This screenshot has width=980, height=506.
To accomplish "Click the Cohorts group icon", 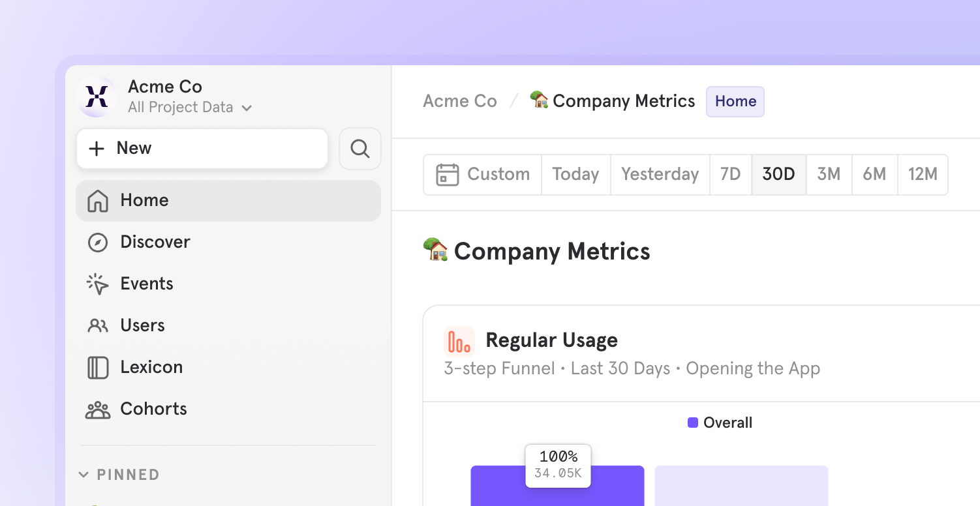I will [98, 409].
